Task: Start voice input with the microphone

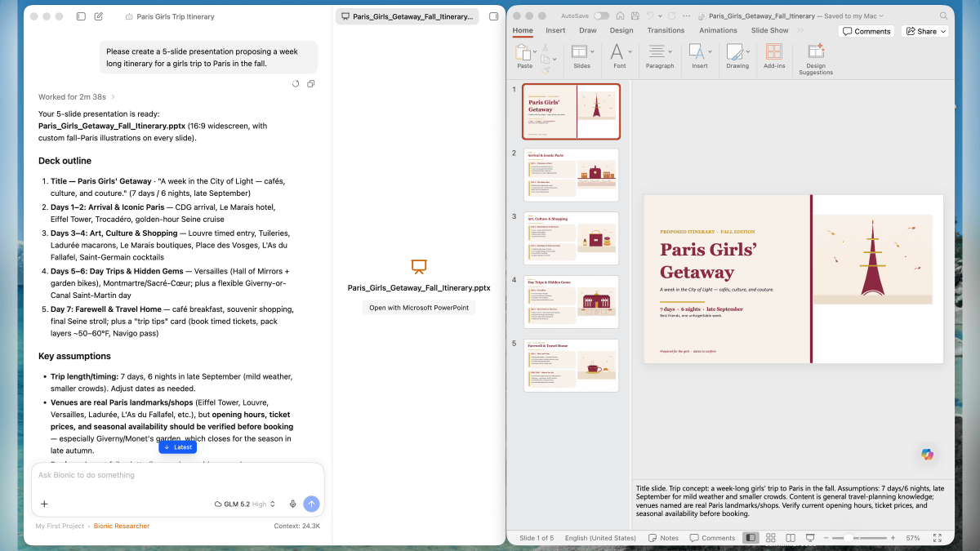Action: [292, 504]
